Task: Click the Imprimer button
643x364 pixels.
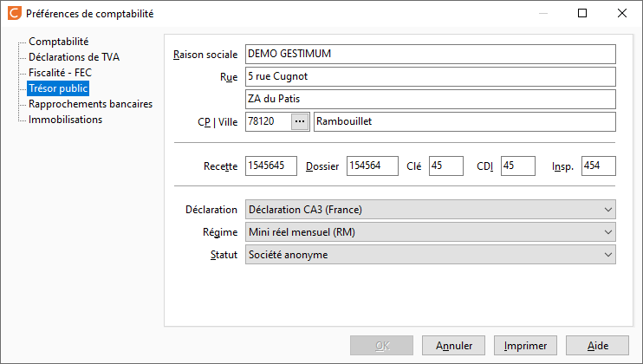Action: point(525,346)
